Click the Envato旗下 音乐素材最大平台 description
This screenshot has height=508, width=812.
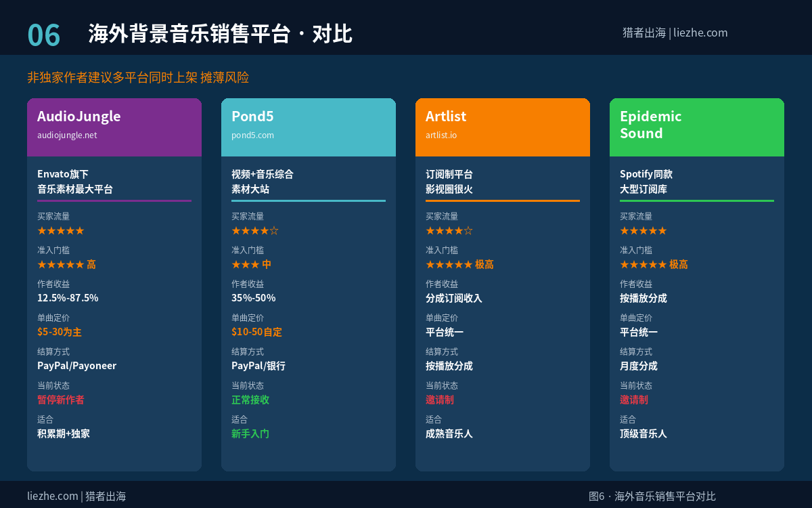click(75, 182)
